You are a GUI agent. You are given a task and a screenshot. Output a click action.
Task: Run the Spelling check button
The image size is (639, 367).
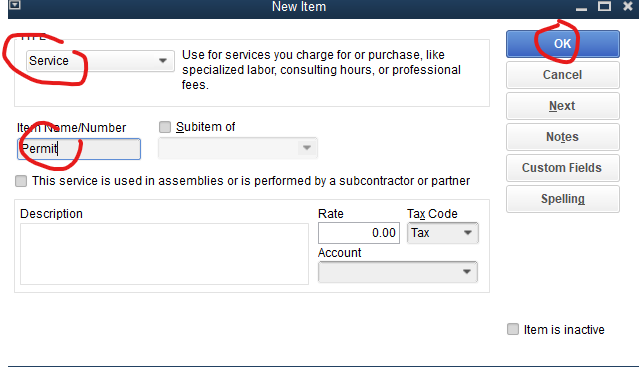point(563,199)
